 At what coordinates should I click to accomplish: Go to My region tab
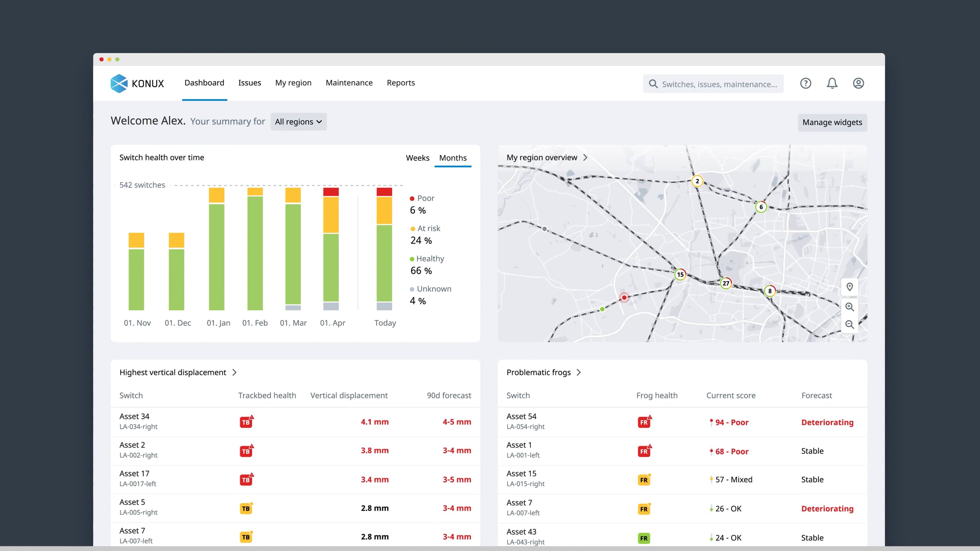point(293,83)
